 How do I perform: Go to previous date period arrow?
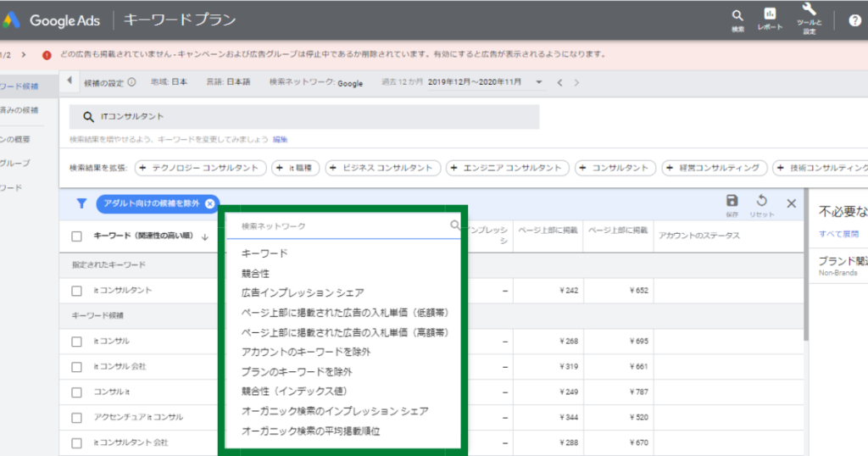559,82
